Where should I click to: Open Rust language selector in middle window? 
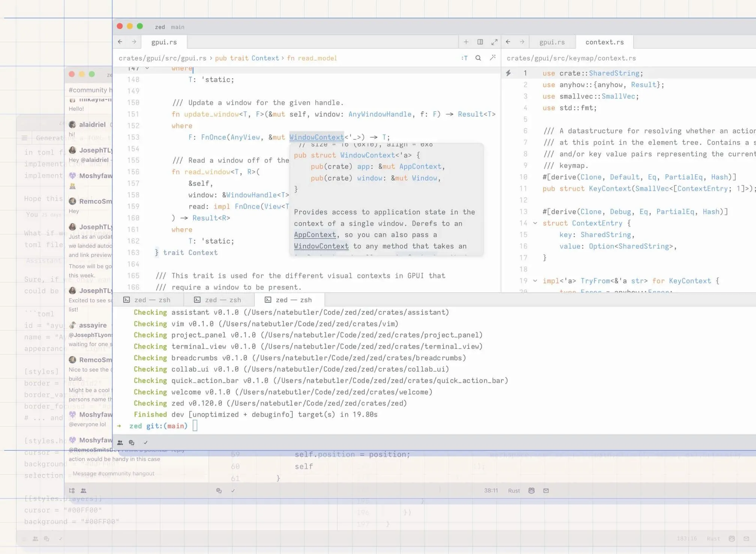coord(514,491)
